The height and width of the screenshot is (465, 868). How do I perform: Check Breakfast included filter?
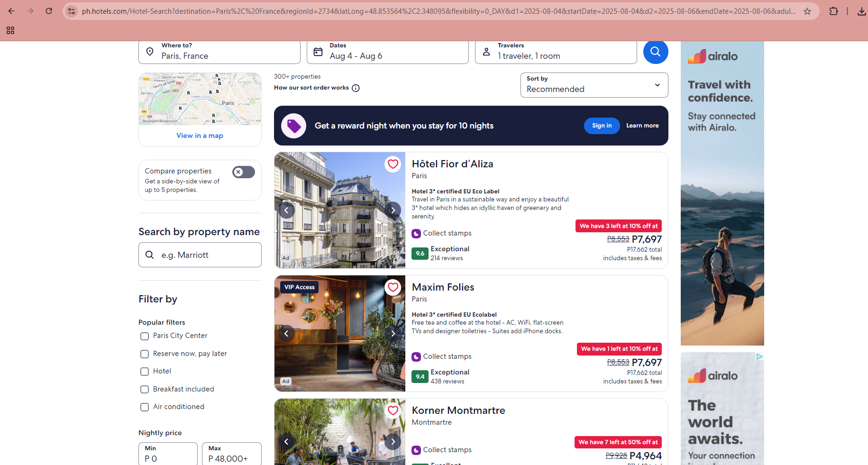pyautogui.click(x=145, y=390)
